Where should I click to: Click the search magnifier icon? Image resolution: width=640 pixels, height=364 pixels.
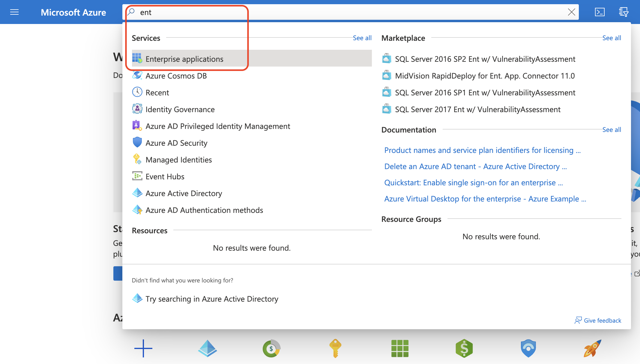131,12
